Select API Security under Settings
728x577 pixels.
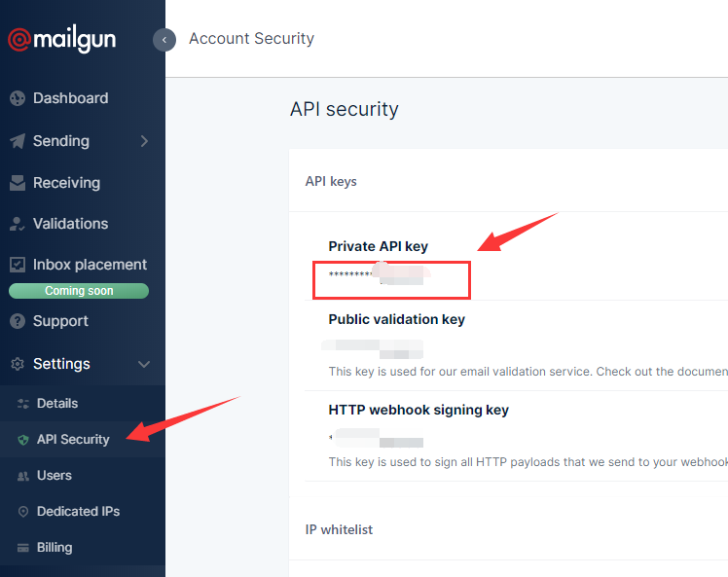coord(73,440)
